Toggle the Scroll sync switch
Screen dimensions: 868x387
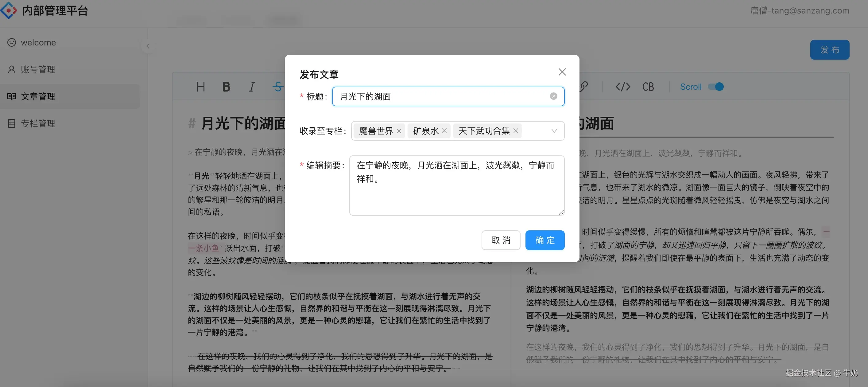point(716,87)
